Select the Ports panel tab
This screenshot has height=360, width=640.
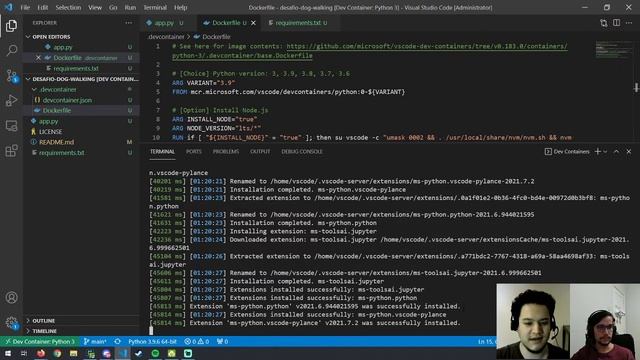194,151
